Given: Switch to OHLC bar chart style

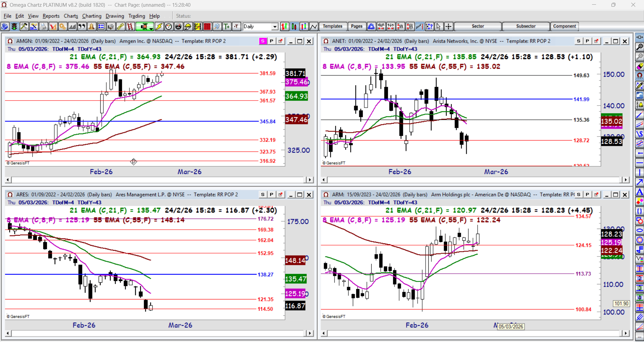Looking at the screenshot, I should click(284, 26).
